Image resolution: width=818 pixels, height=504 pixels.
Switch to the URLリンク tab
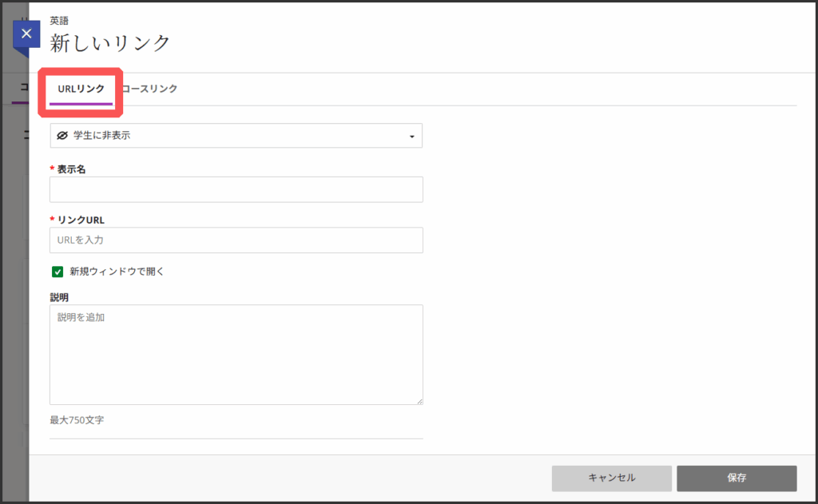(x=81, y=89)
